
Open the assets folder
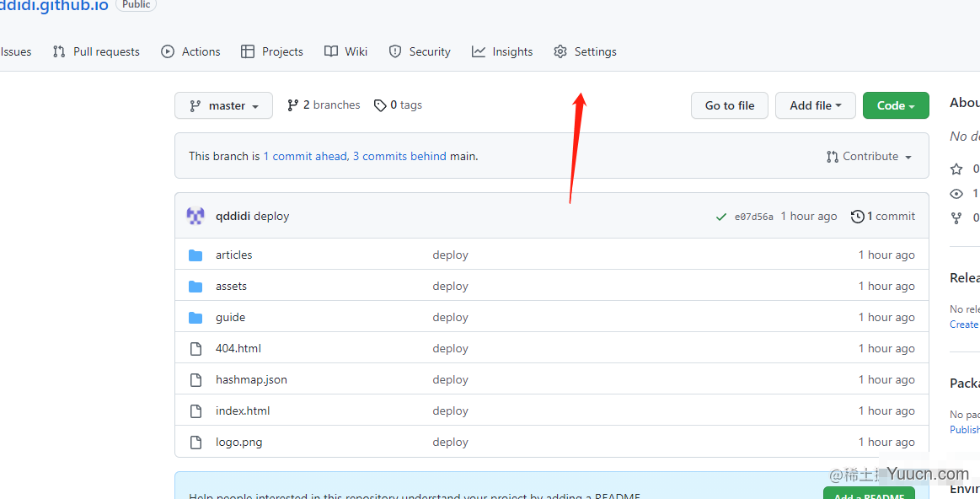point(231,287)
